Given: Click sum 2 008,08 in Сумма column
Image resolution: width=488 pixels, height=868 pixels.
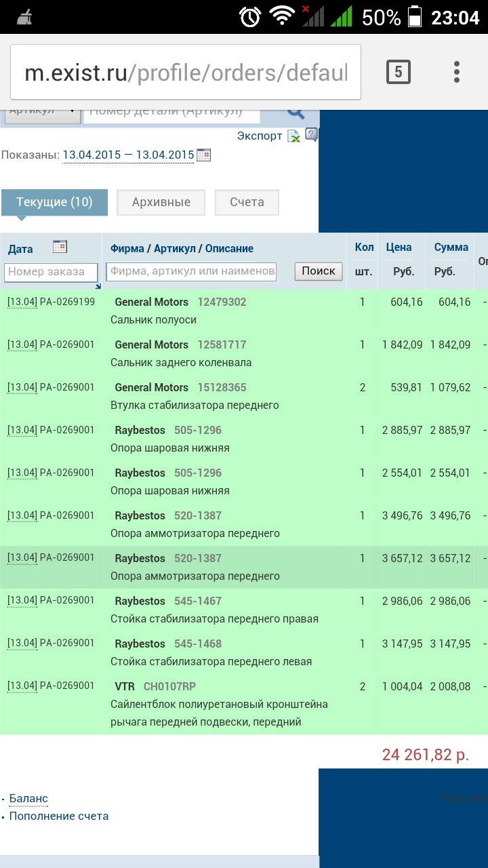Looking at the screenshot, I should click(x=450, y=686).
